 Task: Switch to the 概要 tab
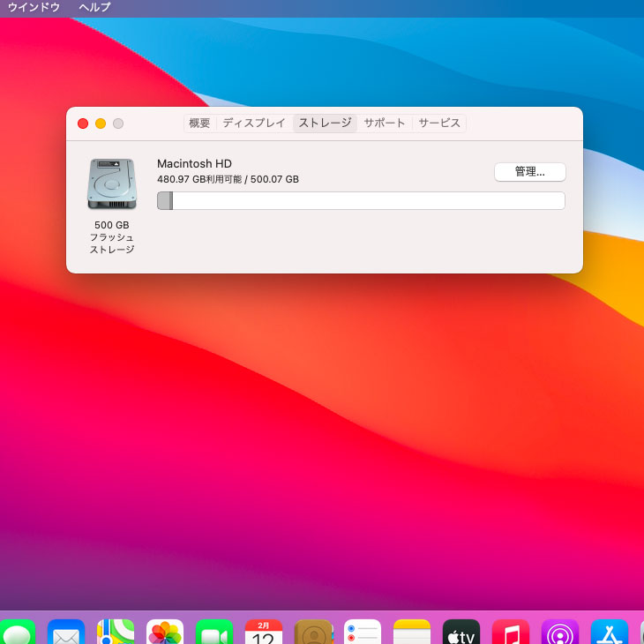click(199, 124)
